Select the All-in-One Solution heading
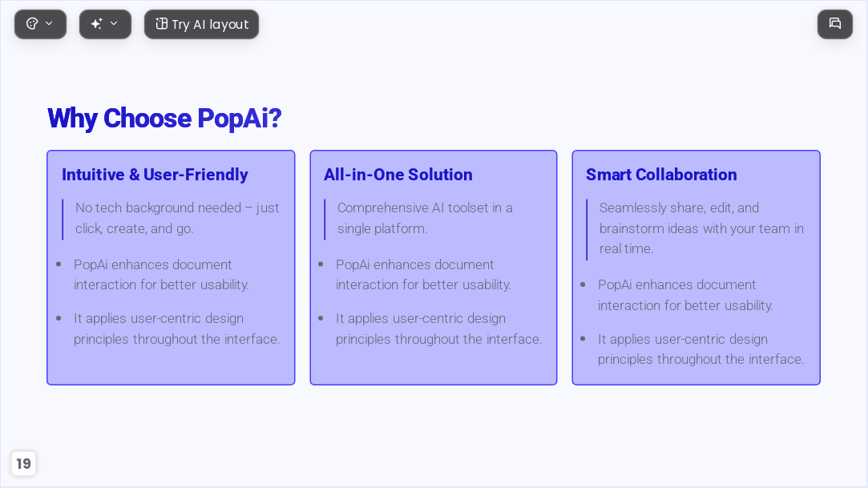 click(398, 175)
